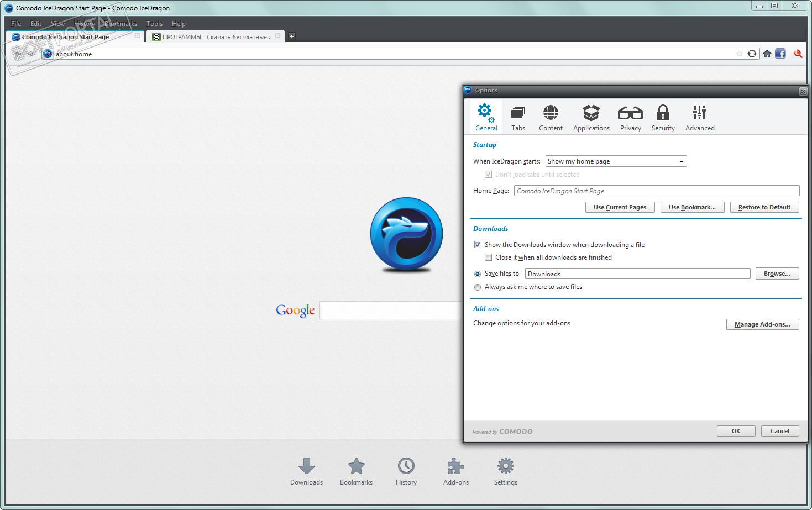The width and height of the screenshot is (812, 510).
Task: Click the Restore to Default button
Action: point(764,207)
